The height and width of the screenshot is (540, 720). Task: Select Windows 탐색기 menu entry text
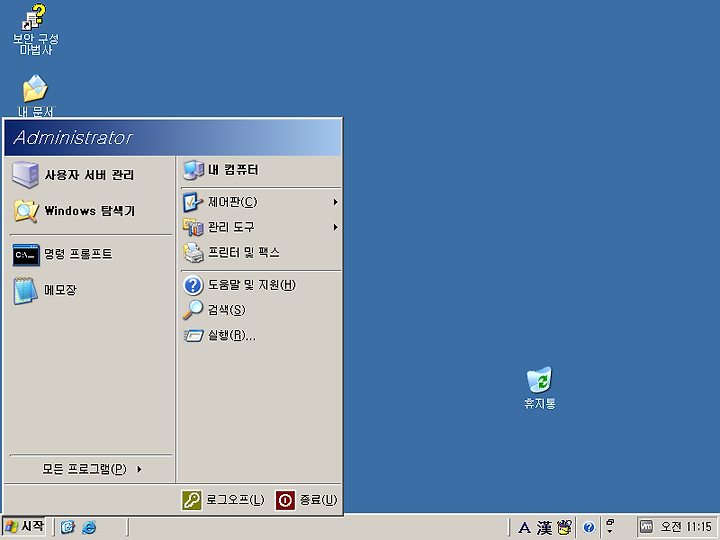[90, 211]
